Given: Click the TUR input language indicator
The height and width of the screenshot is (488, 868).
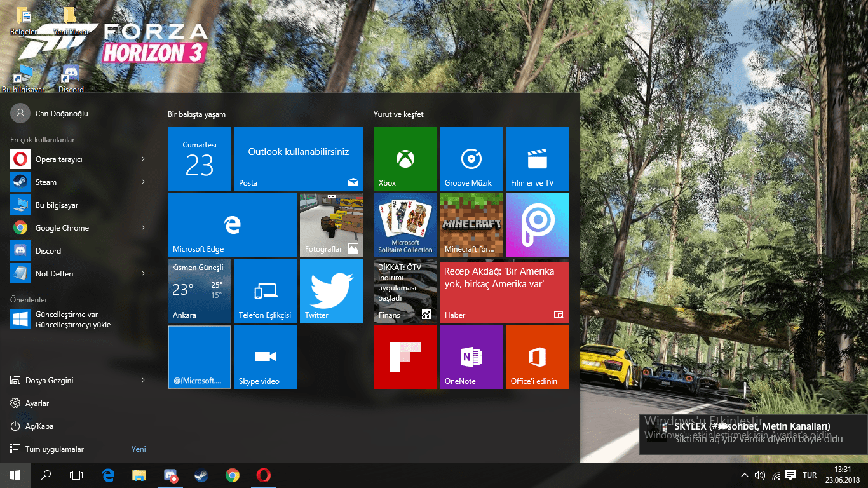Looking at the screenshot, I should pos(810,475).
